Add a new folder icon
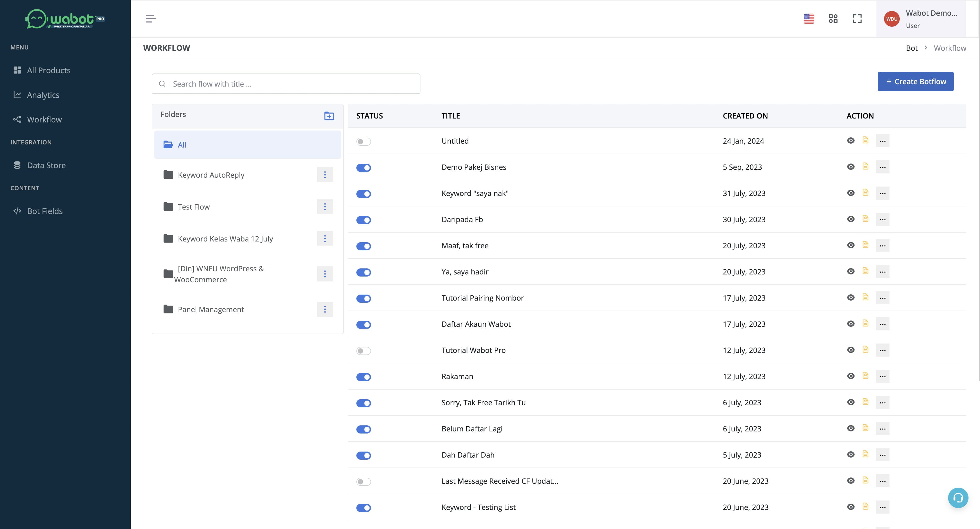 tap(329, 116)
